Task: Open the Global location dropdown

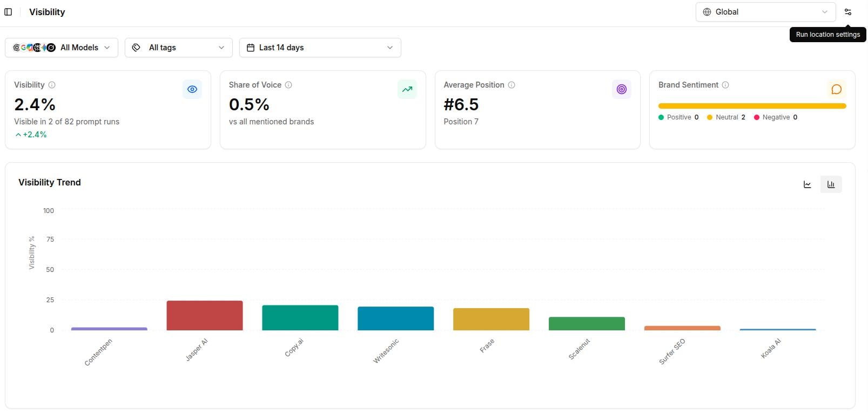Action: click(765, 12)
